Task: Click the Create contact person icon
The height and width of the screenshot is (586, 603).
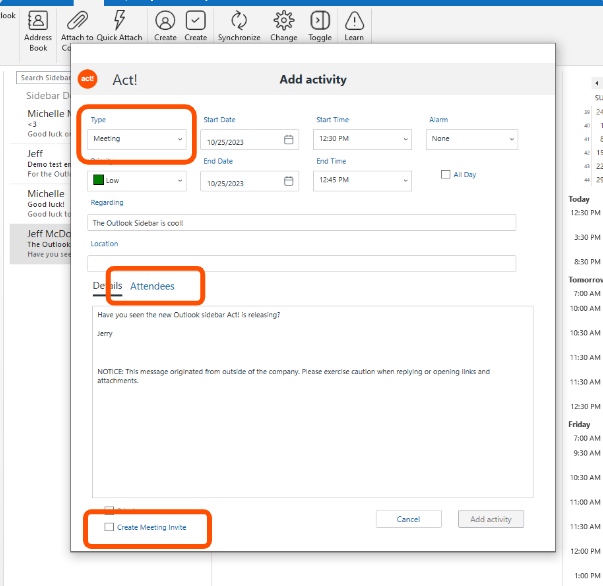Action: pos(165,20)
